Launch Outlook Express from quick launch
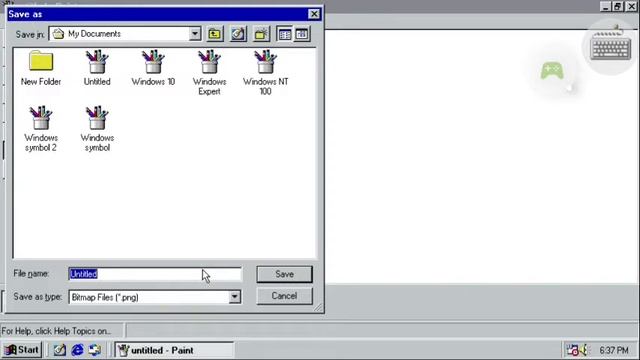The image size is (640, 360). click(95, 350)
